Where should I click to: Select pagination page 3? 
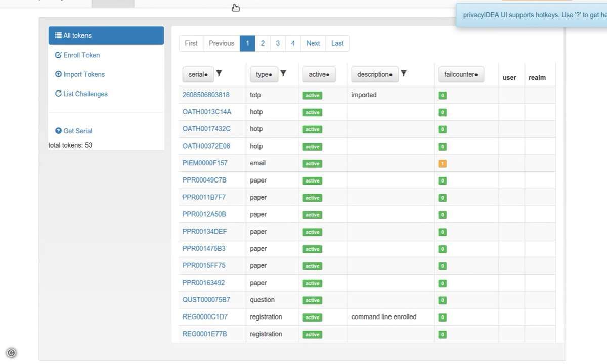click(x=278, y=43)
